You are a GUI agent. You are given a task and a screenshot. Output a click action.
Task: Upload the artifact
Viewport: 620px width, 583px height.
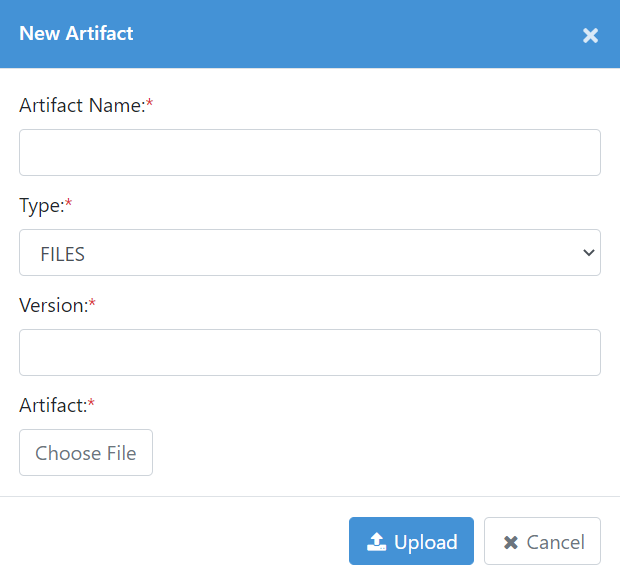click(x=411, y=541)
